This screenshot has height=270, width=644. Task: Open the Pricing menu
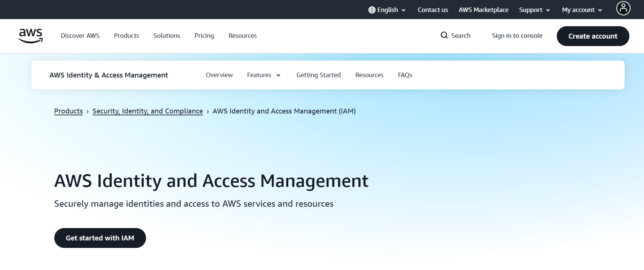click(x=204, y=36)
